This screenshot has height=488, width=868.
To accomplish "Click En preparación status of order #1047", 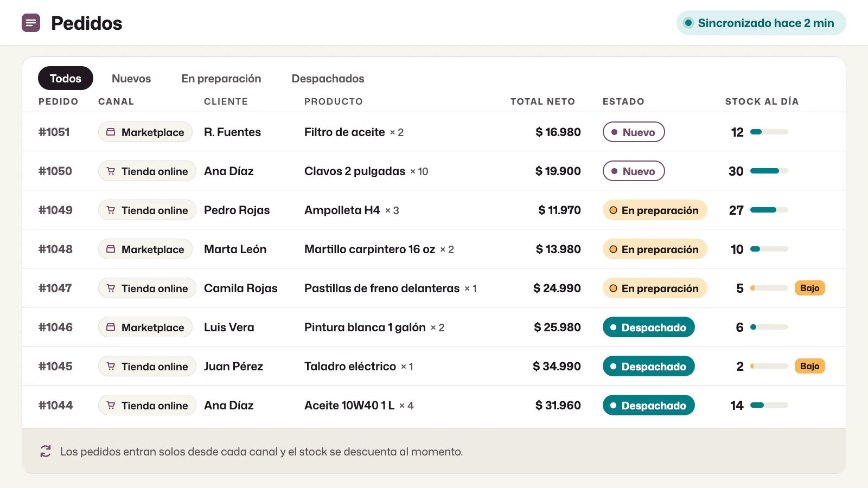I will click(655, 288).
